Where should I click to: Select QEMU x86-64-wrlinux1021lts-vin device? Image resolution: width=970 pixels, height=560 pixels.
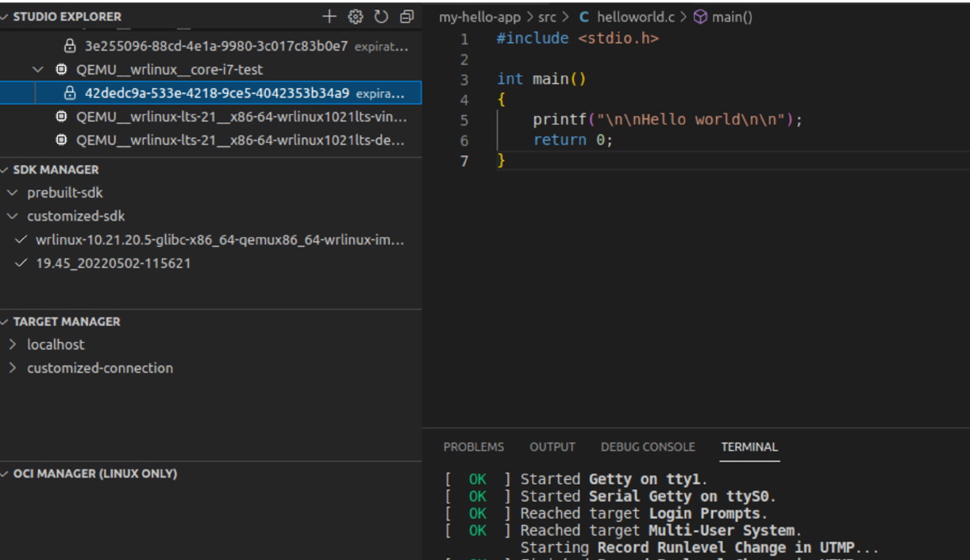click(x=241, y=117)
